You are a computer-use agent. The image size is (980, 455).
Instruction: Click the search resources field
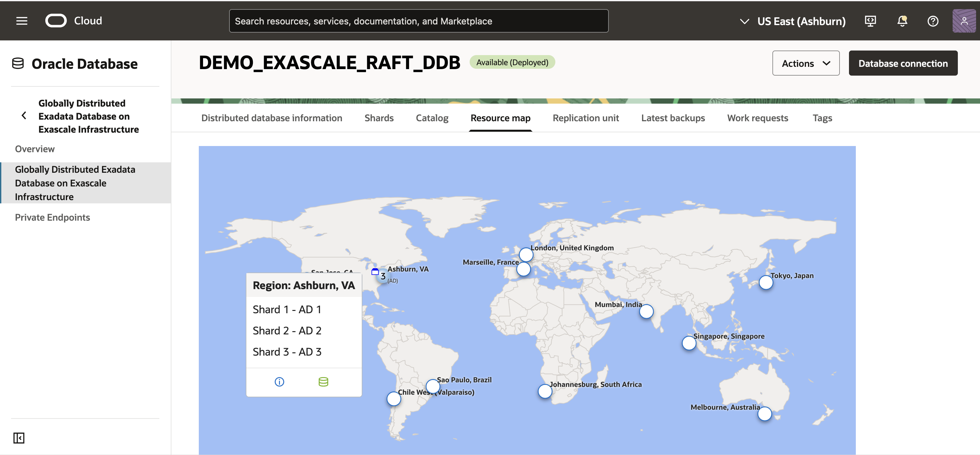(x=418, y=21)
